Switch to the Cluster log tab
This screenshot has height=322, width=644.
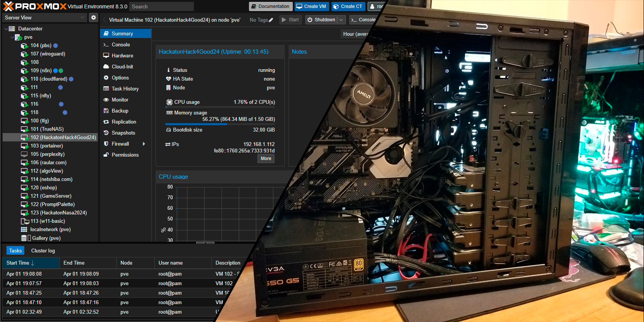click(43, 251)
